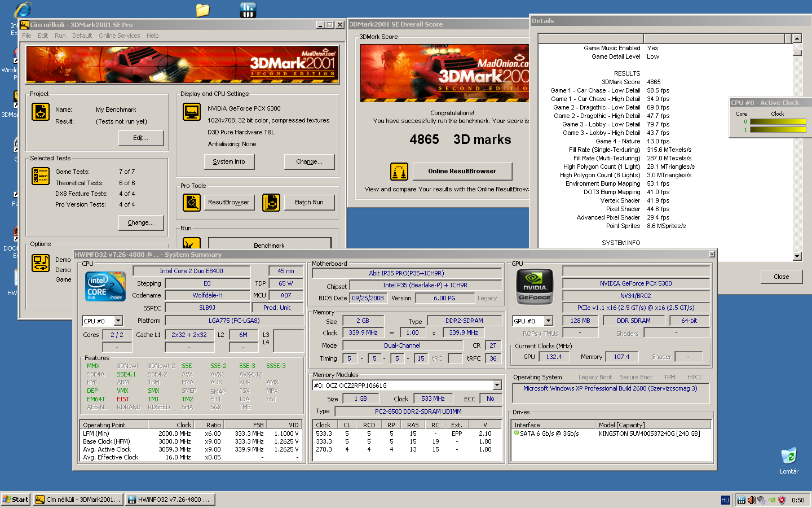Click the Benchmark button

[269, 243]
